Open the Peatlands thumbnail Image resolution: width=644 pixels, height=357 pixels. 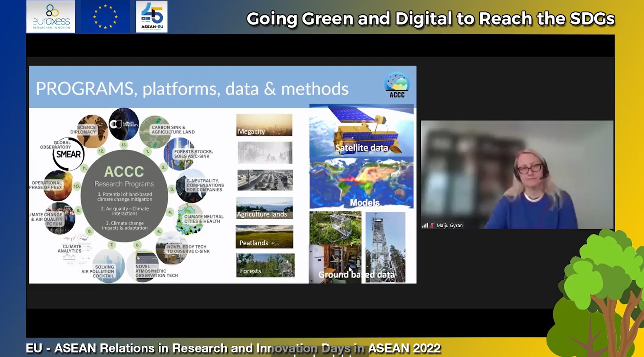click(x=264, y=237)
